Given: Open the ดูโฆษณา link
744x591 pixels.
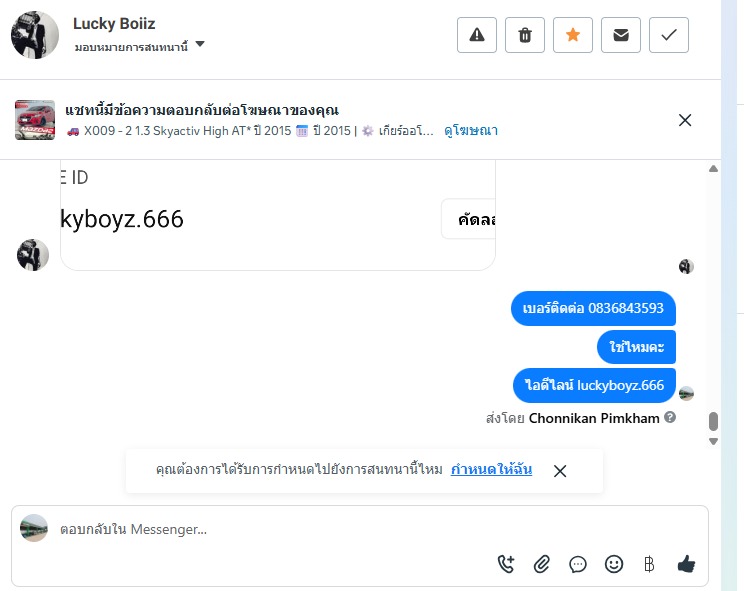Looking at the screenshot, I should click(x=471, y=130).
